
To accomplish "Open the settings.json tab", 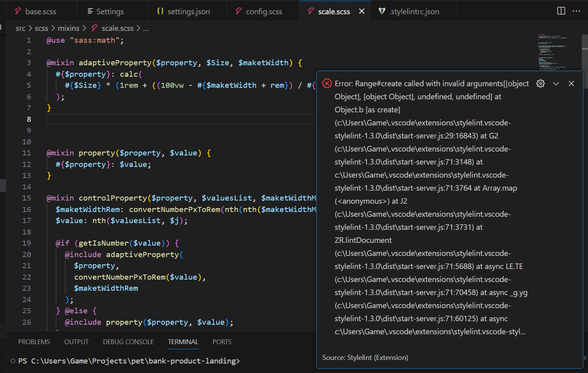I will pos(188,11).
